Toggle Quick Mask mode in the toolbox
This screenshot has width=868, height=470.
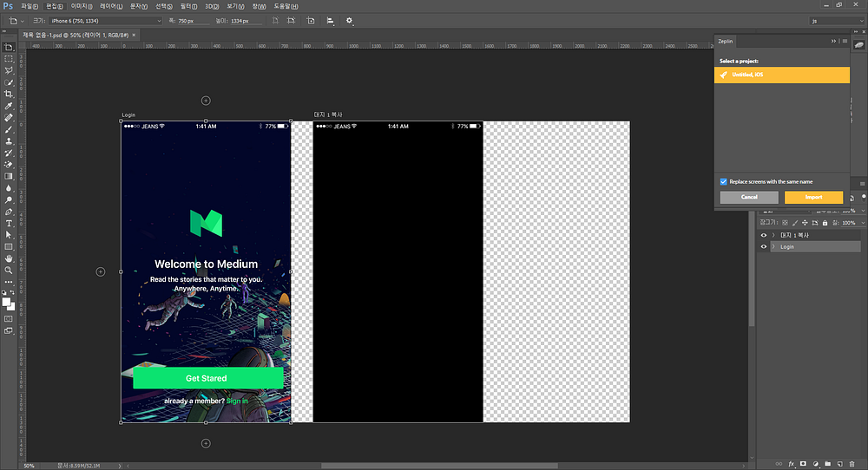[x=9, y=319]
